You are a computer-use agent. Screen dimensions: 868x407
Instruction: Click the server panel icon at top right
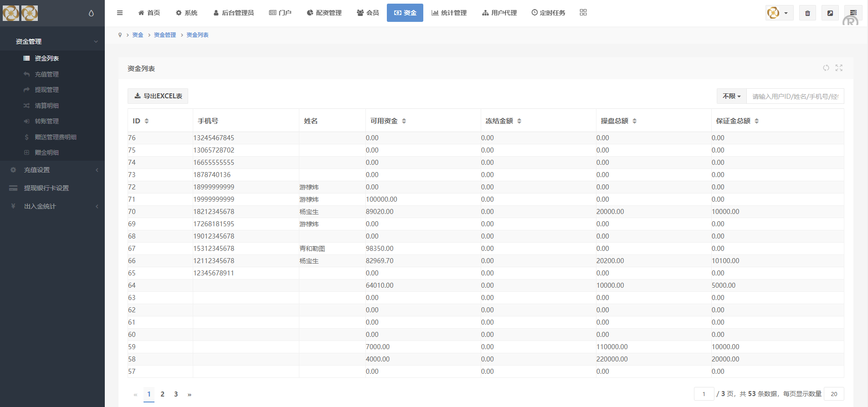pos(853,13)
